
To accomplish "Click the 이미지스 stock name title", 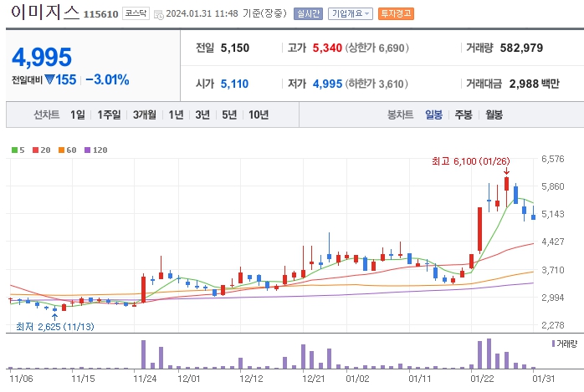I will [x=45, y=13].
